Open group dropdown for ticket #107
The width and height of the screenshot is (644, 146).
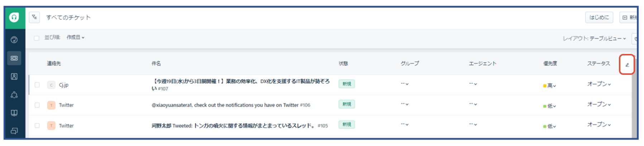pos(405,84)
